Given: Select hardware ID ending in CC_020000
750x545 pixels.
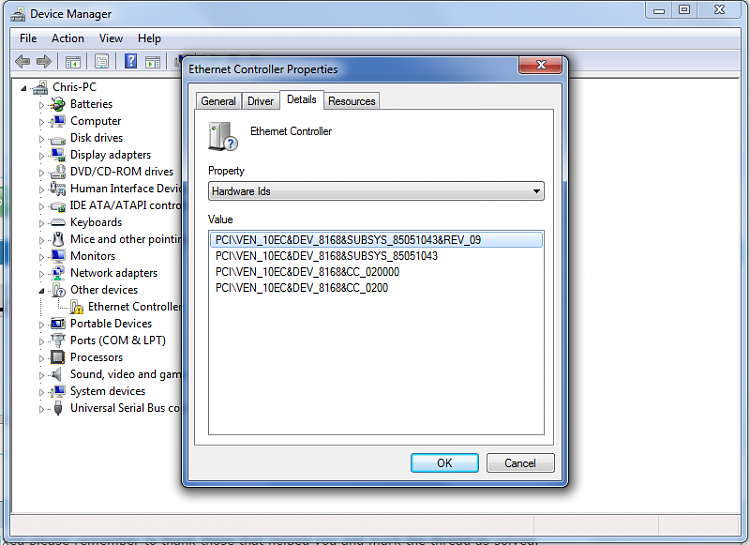Looking at the screenshot, I should pos(307,272).
